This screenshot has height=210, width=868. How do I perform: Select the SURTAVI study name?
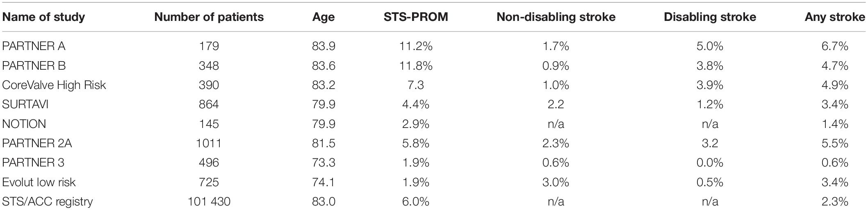[x=25, y=105]
